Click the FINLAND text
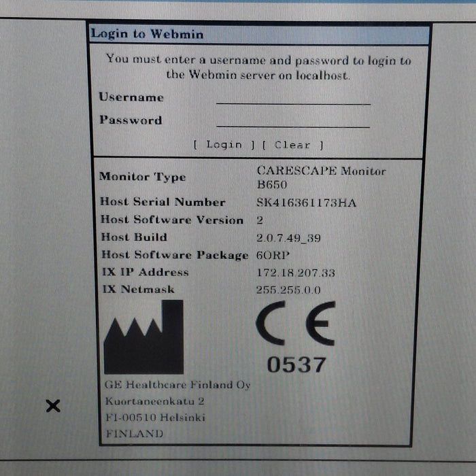This screenshot has width=476, height=476. [x=135, y=434]
